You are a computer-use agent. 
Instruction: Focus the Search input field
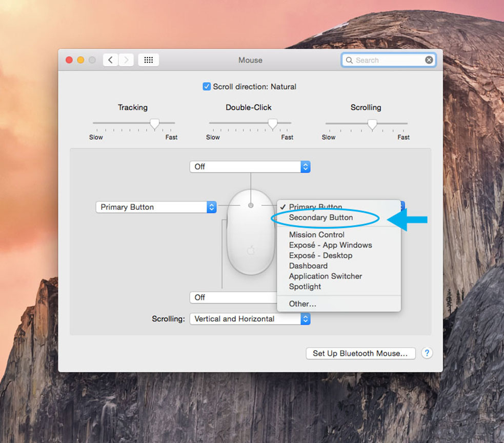388,60
